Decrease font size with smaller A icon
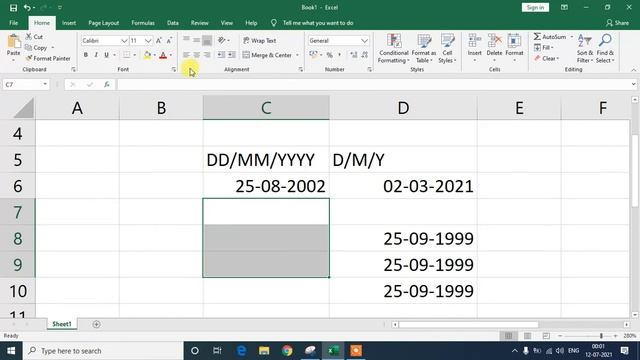 pos(169,40)
